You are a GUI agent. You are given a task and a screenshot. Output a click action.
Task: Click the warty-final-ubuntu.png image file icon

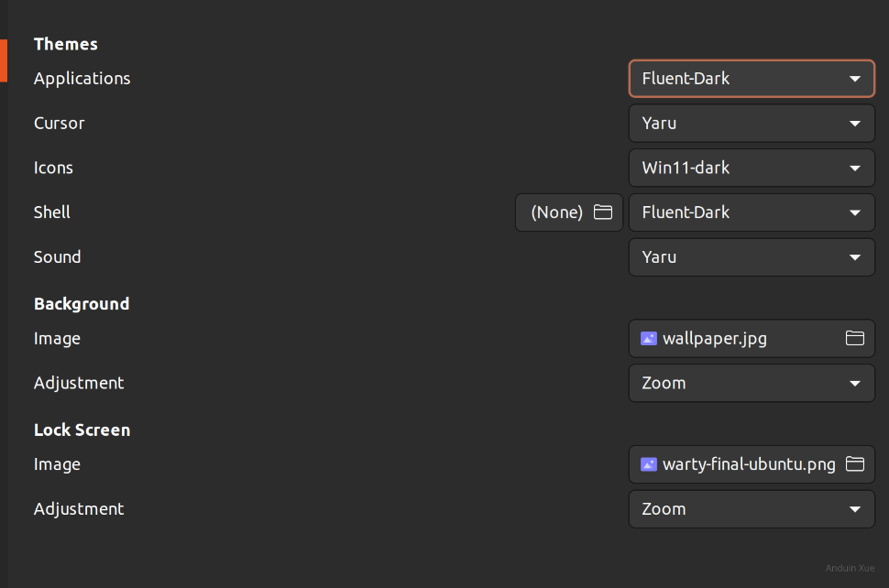[x=649, y=464]
